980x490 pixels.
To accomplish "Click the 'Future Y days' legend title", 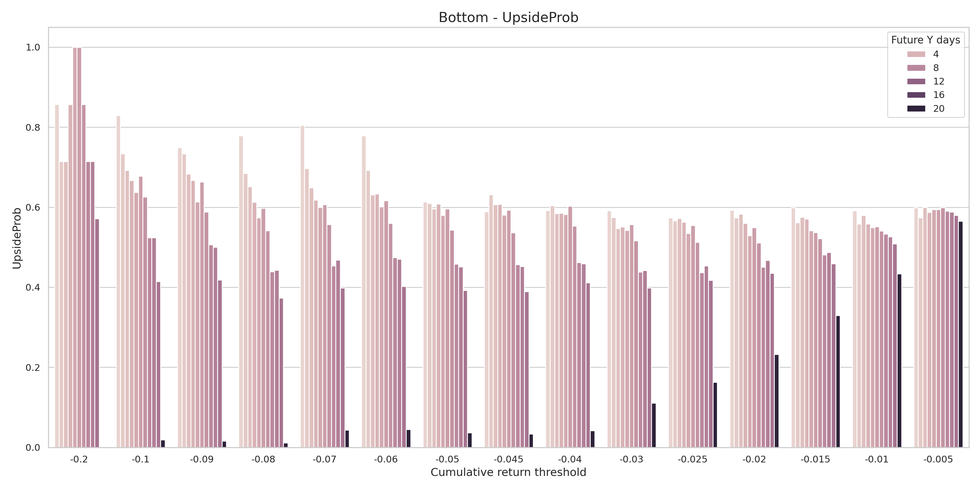I will coord(925,40).
